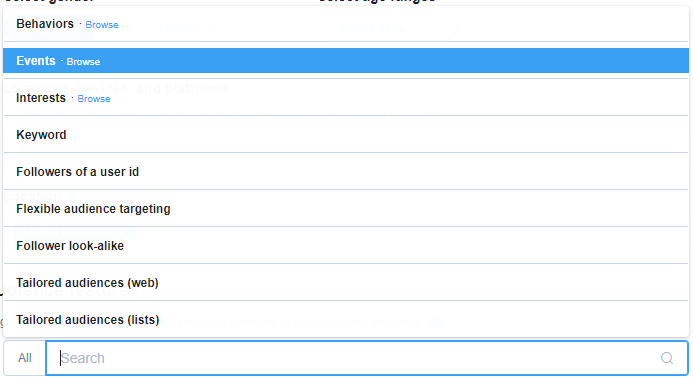Click the faded help icon after 'and more'

(437, 322)
